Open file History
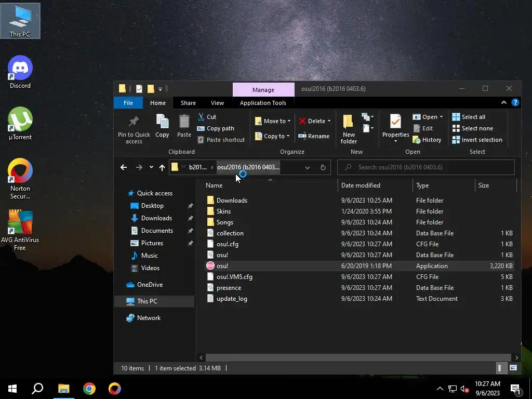532x399 pixels. point(427,140)
